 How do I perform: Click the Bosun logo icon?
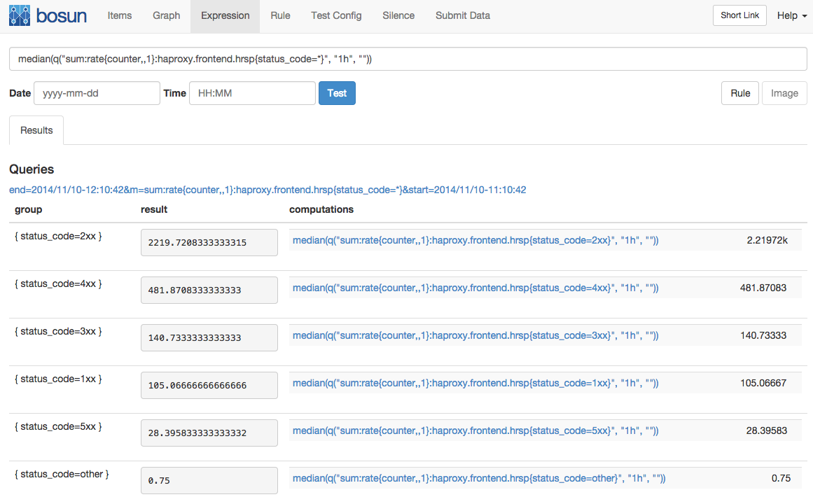[20, 15]
